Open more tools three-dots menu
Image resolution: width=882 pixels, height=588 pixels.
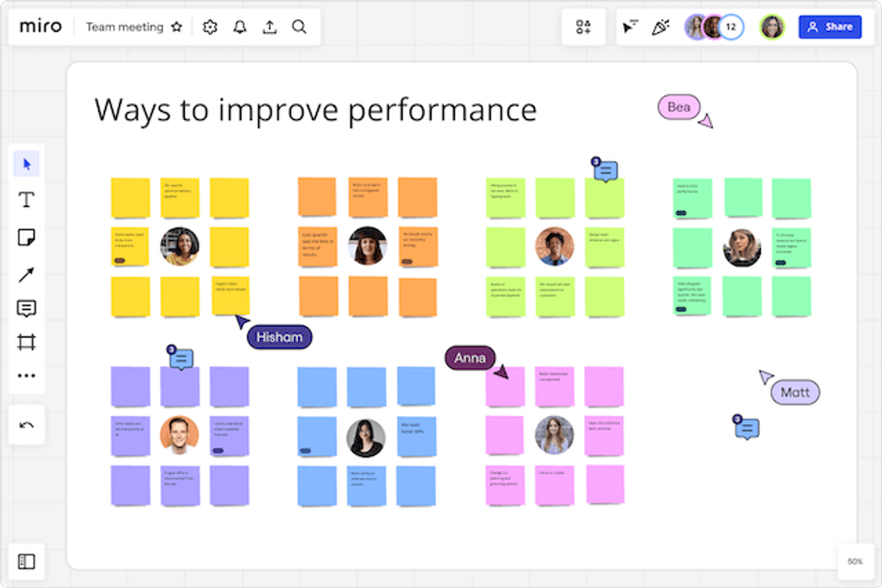tap(26, 376)
